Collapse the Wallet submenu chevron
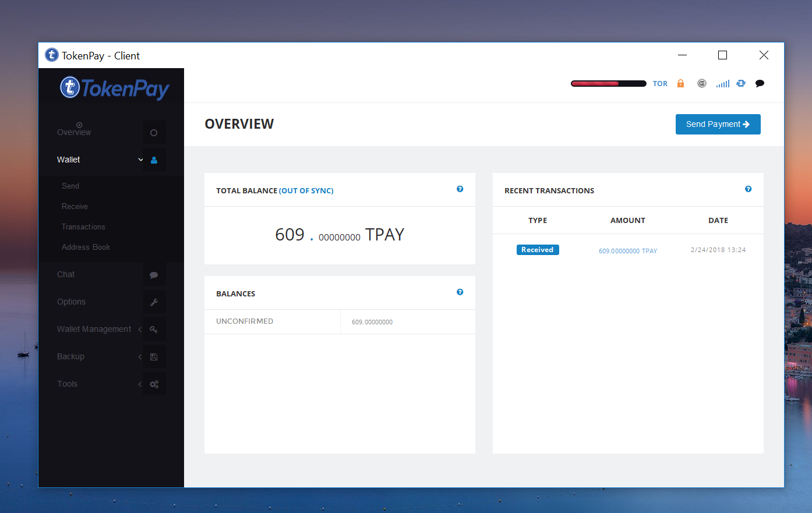Screen dimensions: 812x513 coord(140,160)
